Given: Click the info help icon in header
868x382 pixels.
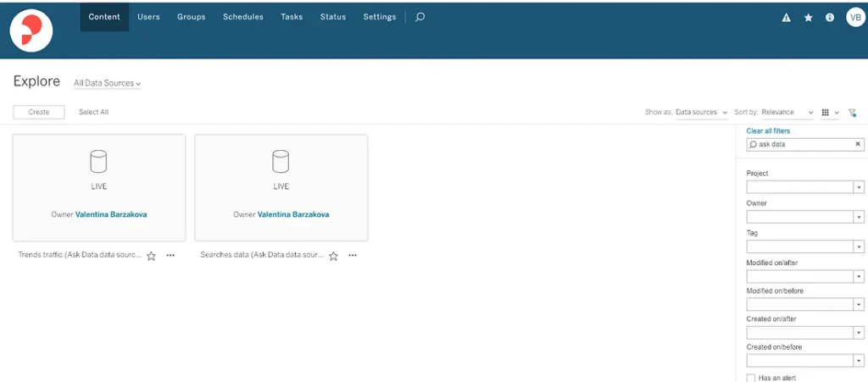Looking at the screenshot, I should click(830, 17).
